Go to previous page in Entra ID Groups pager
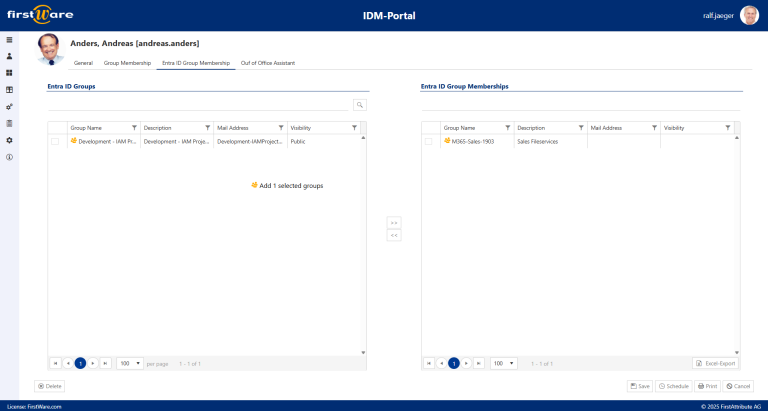768x411 pixels. [68, 363]
